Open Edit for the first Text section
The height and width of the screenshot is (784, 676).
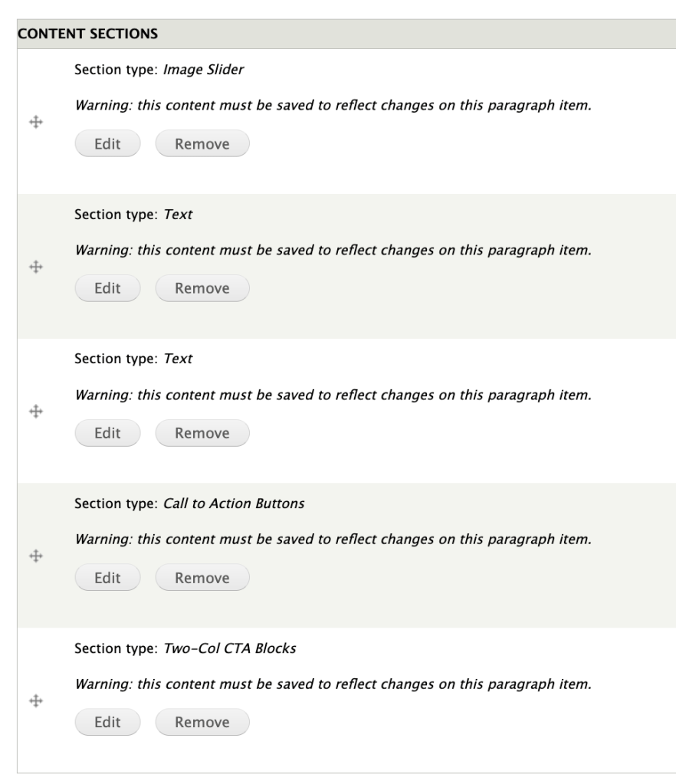click(x=107, y=288)
